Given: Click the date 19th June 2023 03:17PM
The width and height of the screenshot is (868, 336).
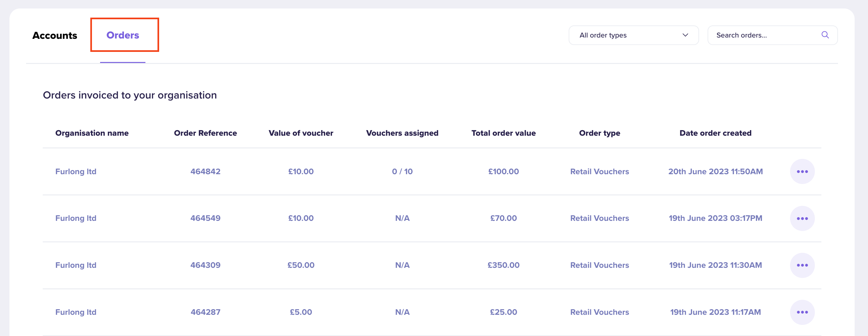Looking at the screenshot, I should (715, 218).
